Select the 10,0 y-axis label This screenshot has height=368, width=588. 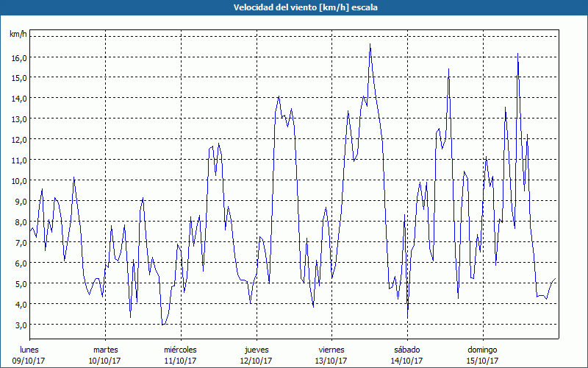pos(18,180)
